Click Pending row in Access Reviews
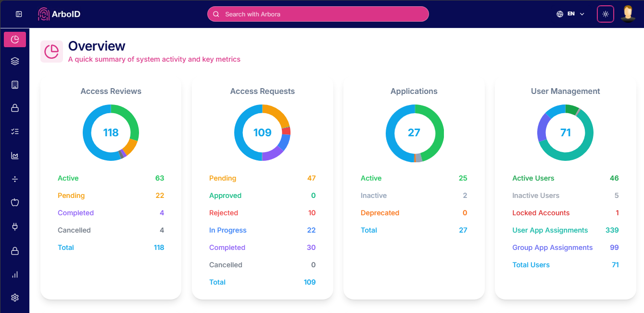Screen dimensions: 644x313 click(111, 196)
